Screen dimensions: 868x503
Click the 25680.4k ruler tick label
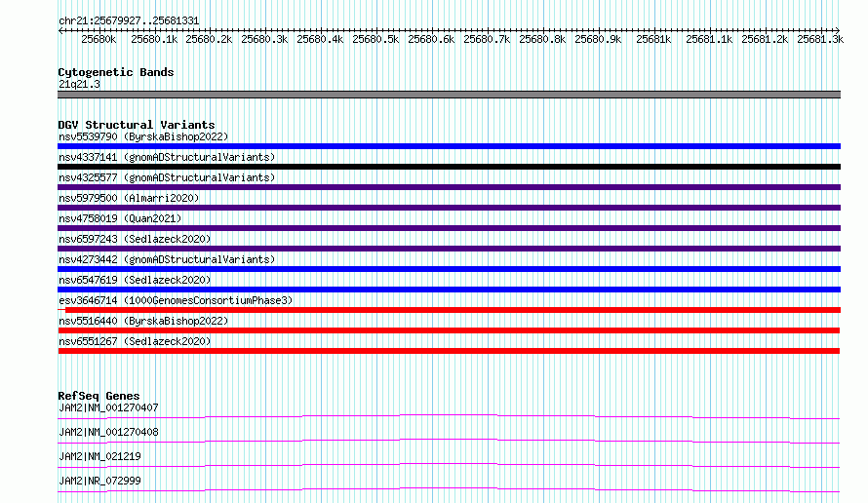pyautogui.click(x=320, y=39)
